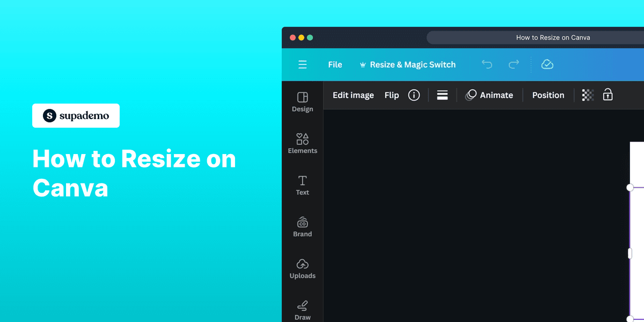Open the File menu
644x322 pixels.
(335, 64)
